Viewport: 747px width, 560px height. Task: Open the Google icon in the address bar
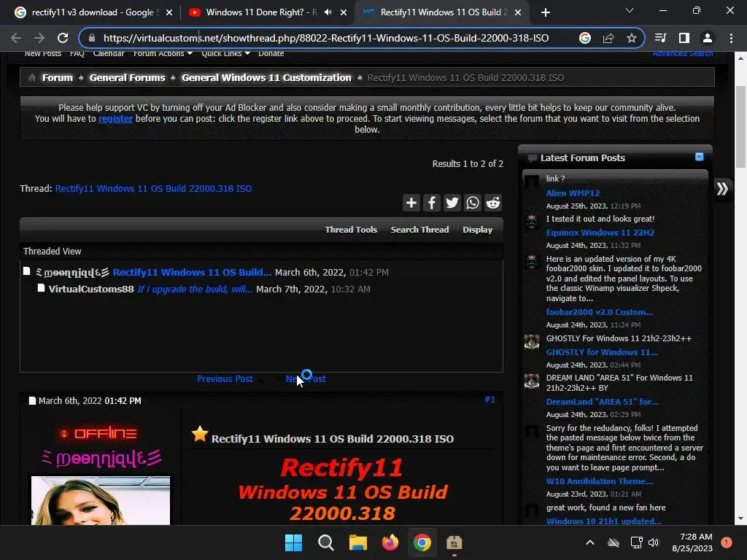click(x=585, y=38)
